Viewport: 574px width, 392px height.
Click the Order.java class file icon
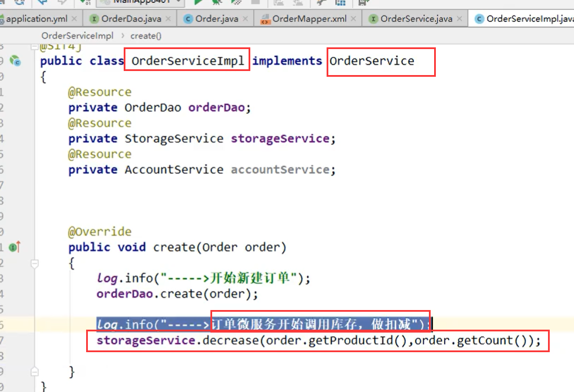point(188,19)
